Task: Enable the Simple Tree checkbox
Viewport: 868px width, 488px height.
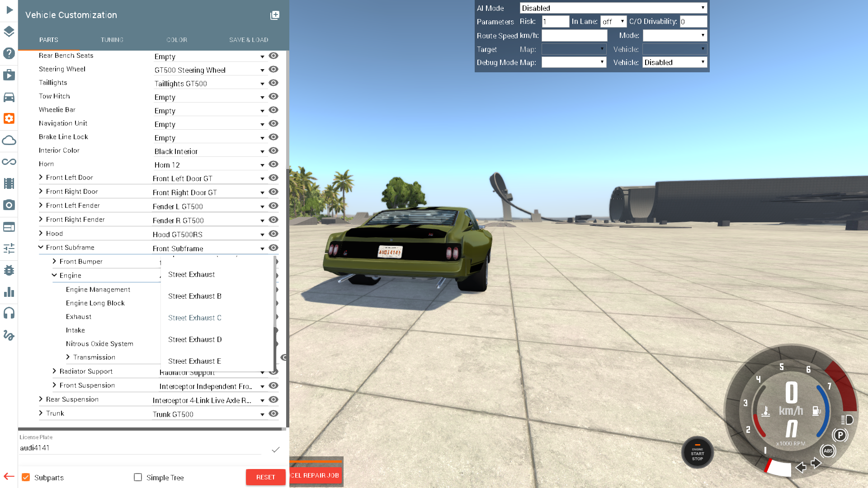Action: (x=138, y=477)
